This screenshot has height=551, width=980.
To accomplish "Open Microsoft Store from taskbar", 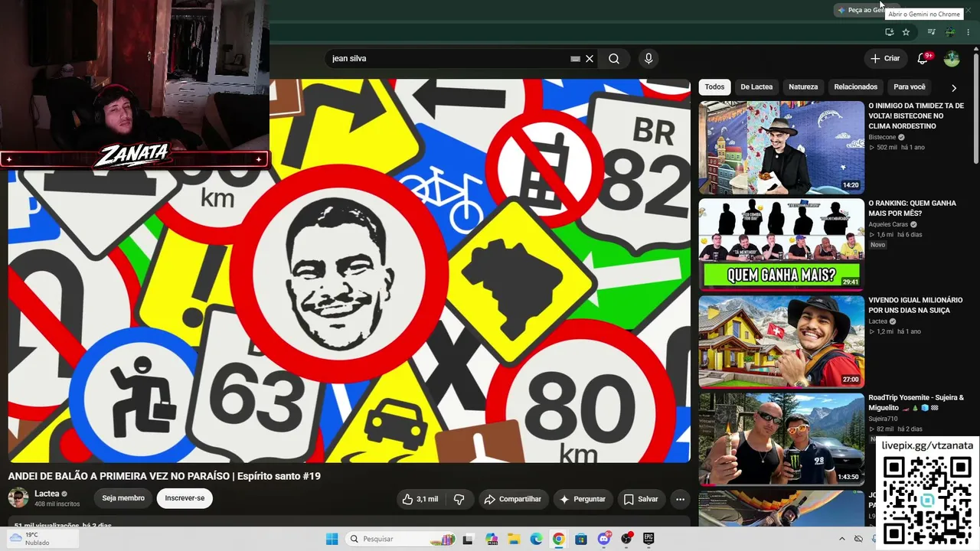I will pos(581,539).
